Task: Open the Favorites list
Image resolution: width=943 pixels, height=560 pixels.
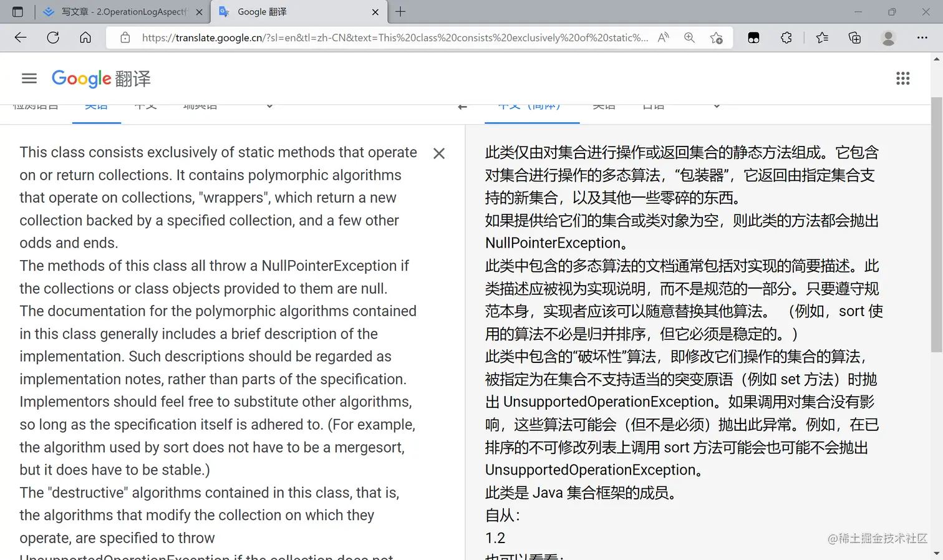Action: (822, 37)
